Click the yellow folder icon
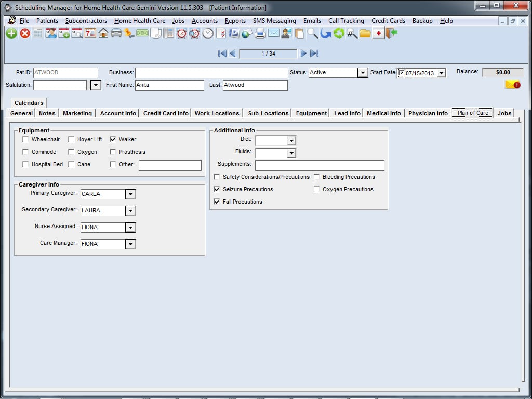 [365, 33]
